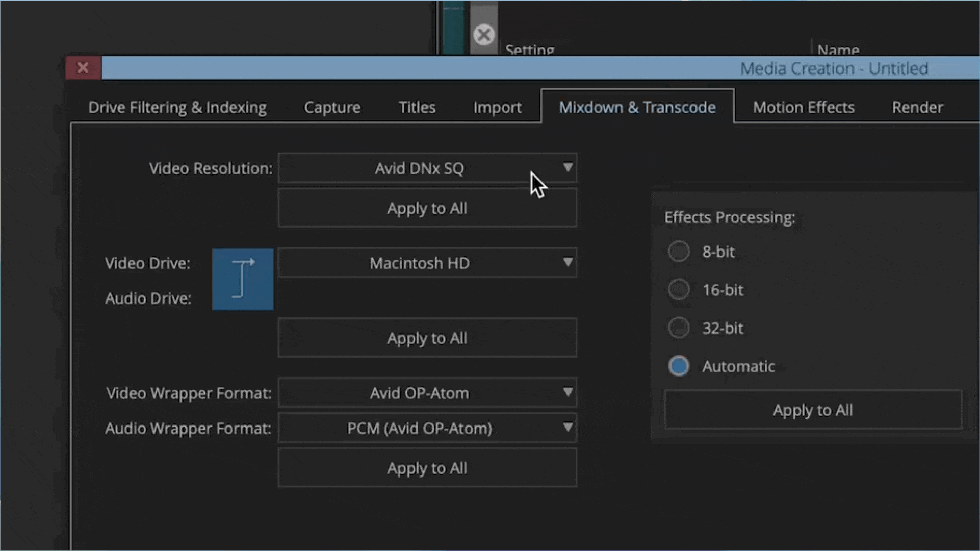Apply wrapper formats to all
This screenshot has height=551, width=980.
427,468
